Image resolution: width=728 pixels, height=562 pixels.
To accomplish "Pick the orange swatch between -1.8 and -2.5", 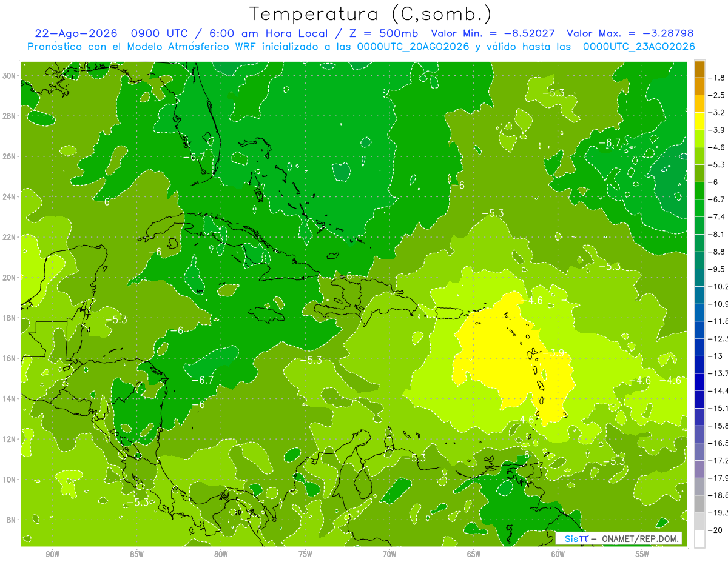I will [700, 87].
